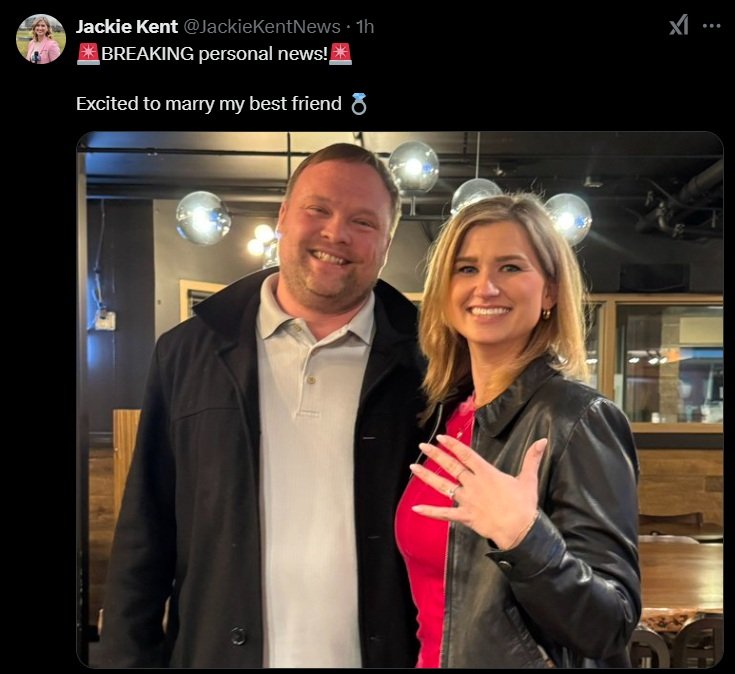Viewport: 735px width, 674px height.
Task: Click the gold earring on the woman's ear
Action: coord(546,314)
